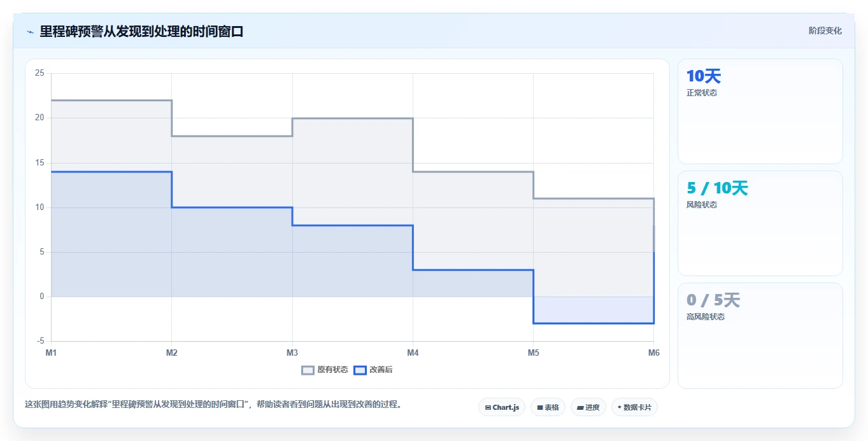868x441 pixels.
Task: Click the description text below the chart
Action: tap(213, 404)
